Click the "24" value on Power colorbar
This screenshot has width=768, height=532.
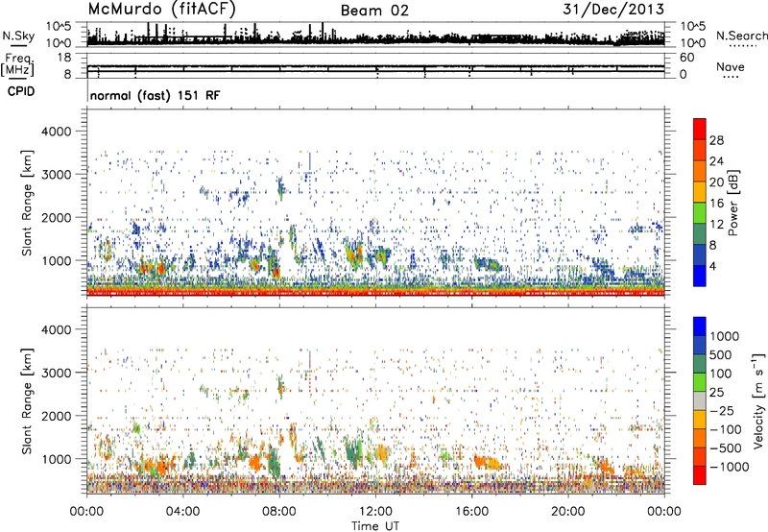click(x=716, y=161)
